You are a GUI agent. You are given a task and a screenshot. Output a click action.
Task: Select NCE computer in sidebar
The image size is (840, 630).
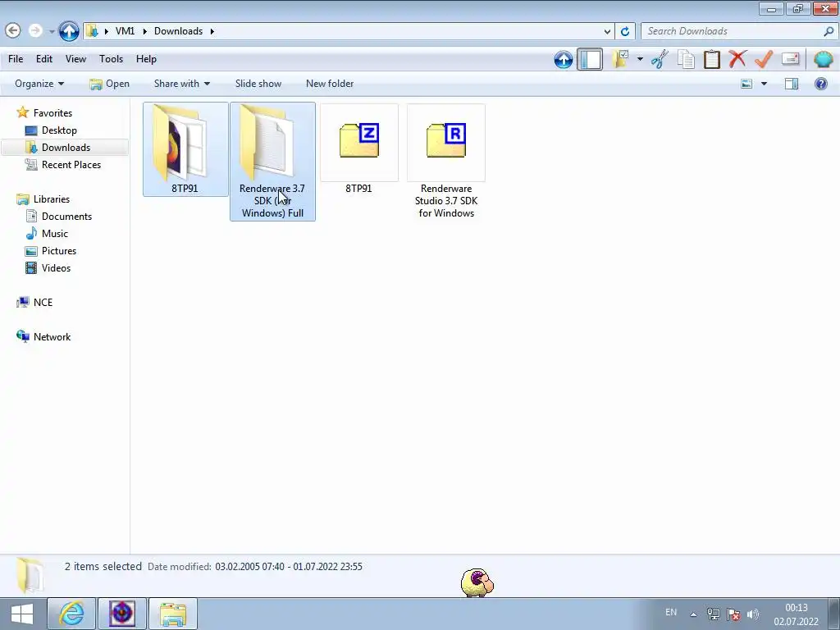pos(43,303)
